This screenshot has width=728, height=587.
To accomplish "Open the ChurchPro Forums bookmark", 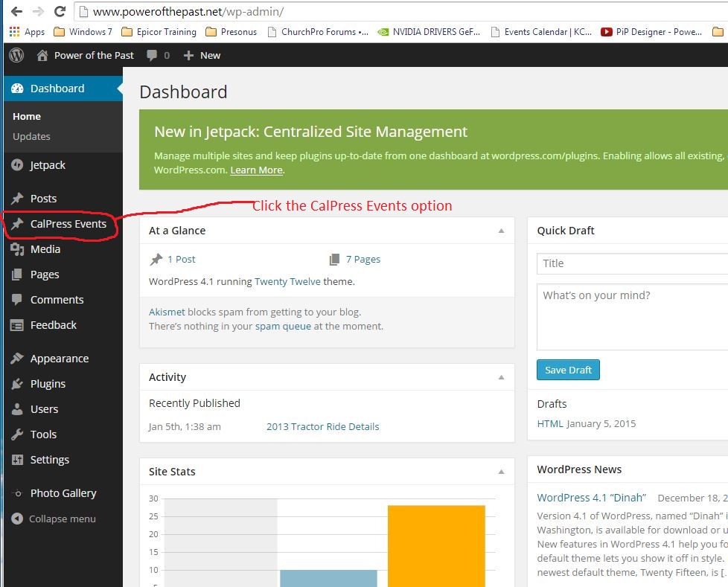I will [318, 31].
